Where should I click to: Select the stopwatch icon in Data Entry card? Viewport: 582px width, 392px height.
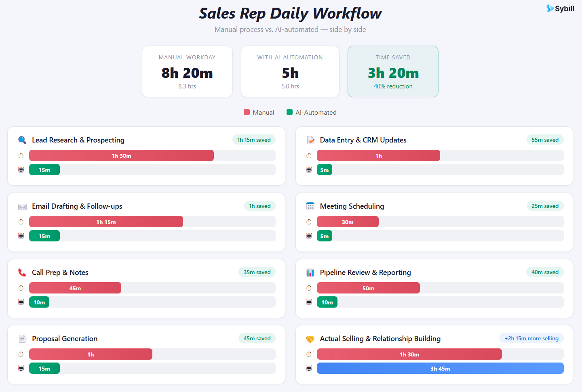309,156
